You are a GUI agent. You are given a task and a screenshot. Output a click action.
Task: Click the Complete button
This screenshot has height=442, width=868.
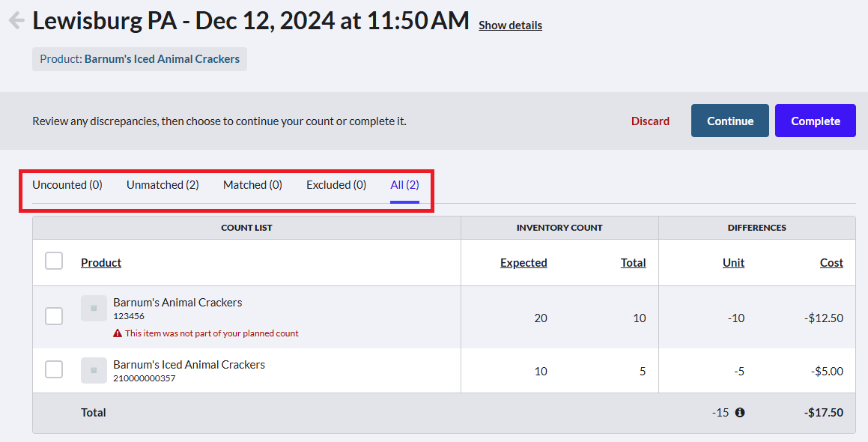click(x=816, y=121)
